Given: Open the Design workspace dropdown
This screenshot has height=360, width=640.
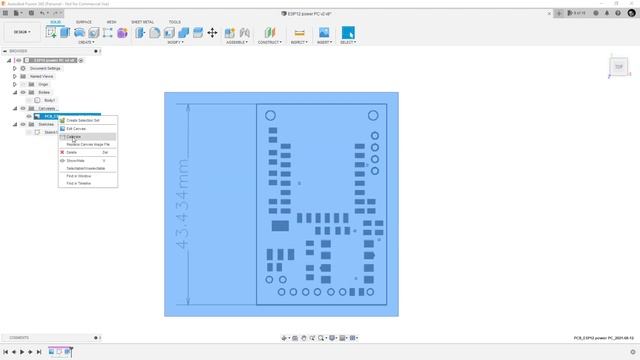Looking at the screenshot, I should pos(22,32).
